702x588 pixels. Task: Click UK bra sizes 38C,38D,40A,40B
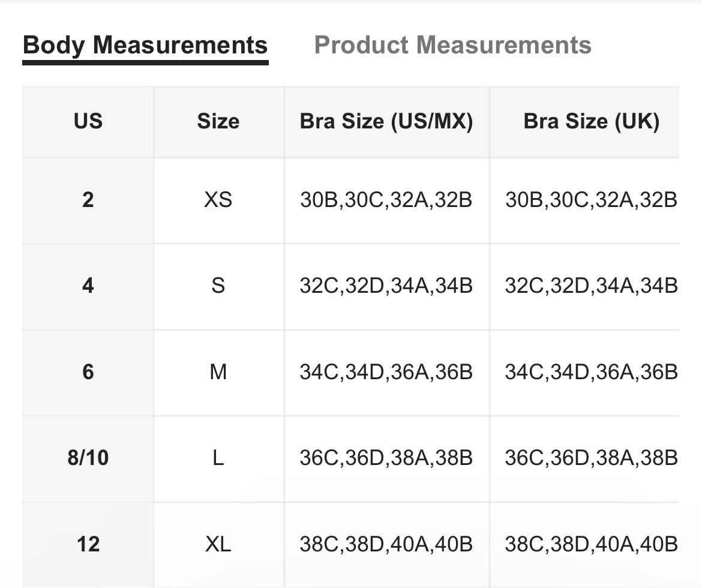(591, 544)
